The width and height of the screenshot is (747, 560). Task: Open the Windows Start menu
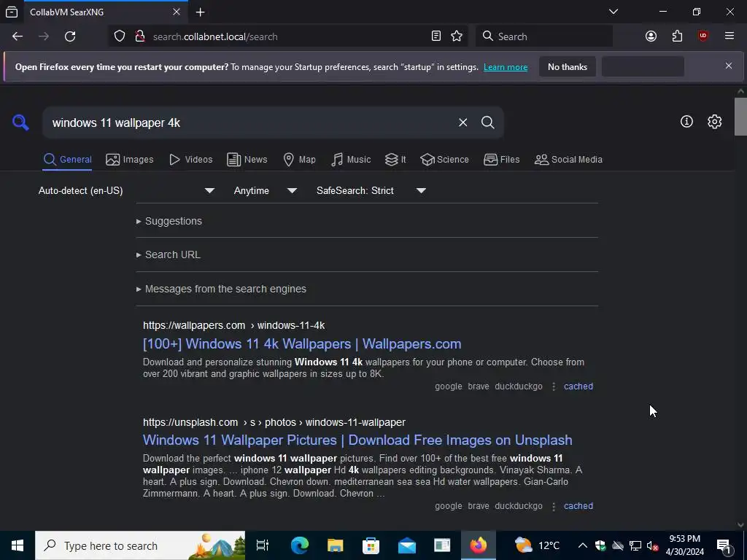click(18, 545)
